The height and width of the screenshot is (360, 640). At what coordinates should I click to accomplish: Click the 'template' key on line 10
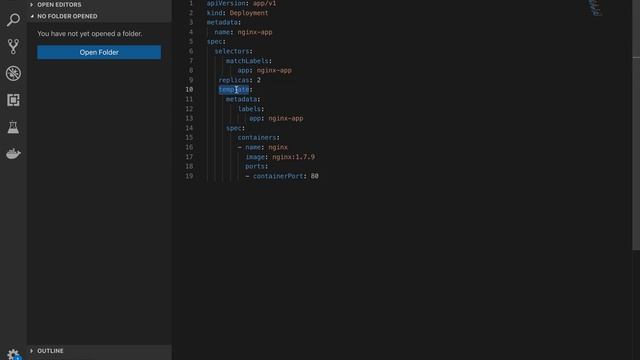pos(234,89)
